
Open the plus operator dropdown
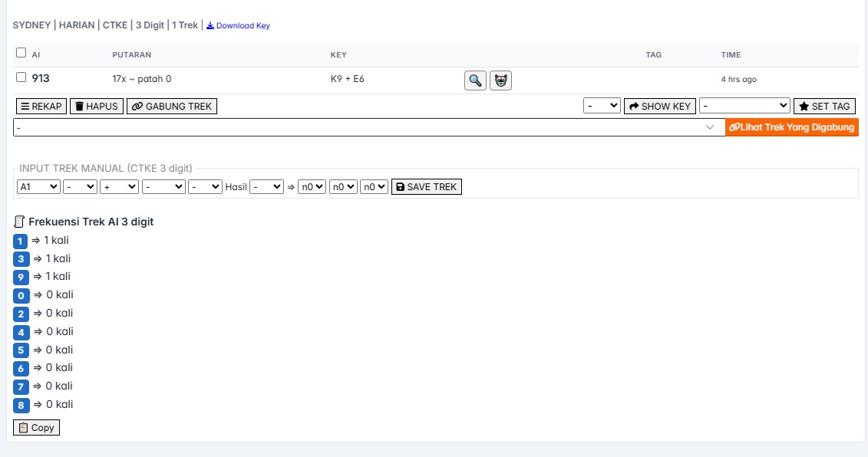119,186
